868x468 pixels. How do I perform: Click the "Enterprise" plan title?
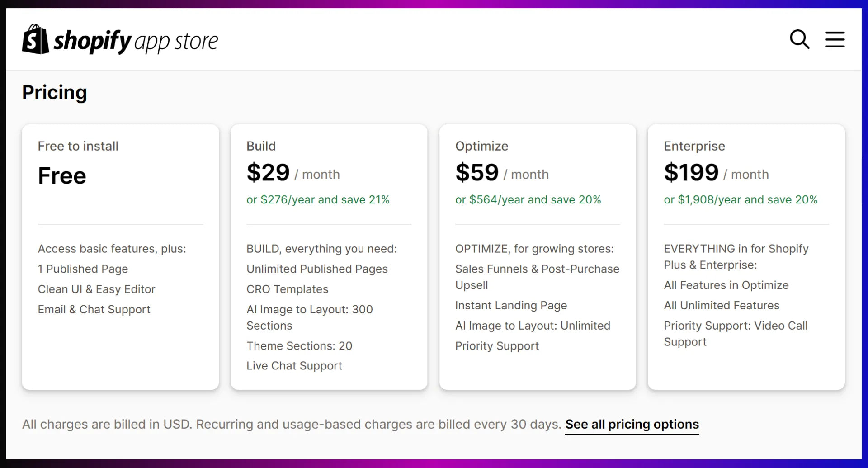tap(694, 146)
